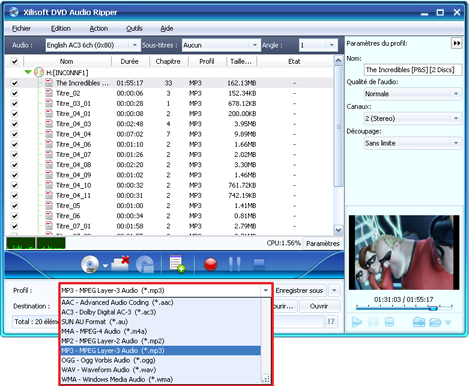Uncheck The Incredibles title checkbox
This screenshot has height=386, width=469.
pyautogui.click(x=14, y=83)
